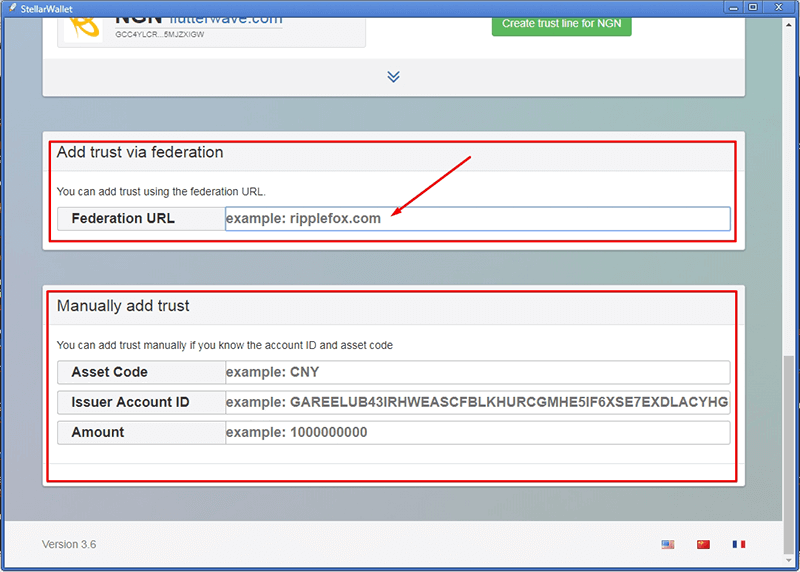The width and height of the screenshot is (800, 572).
Task: Click the 'Federation URL' label
Action: click(123, 218)
